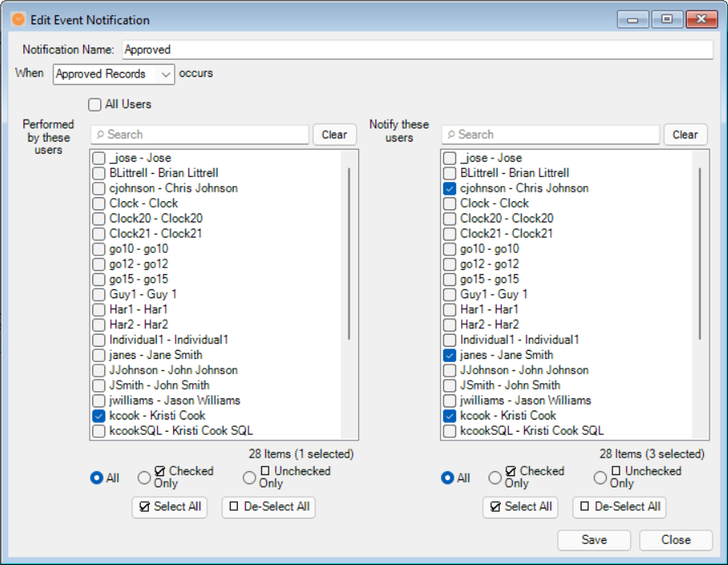Click "Select All" under performed-by list
Viewport: 728px width, 565px height.
[169, 508]
